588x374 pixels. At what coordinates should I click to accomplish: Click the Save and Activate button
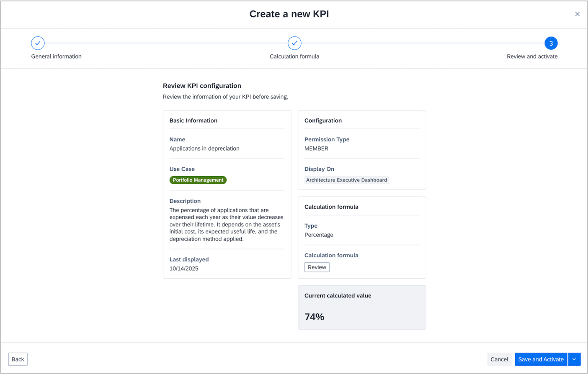point(541,359)
